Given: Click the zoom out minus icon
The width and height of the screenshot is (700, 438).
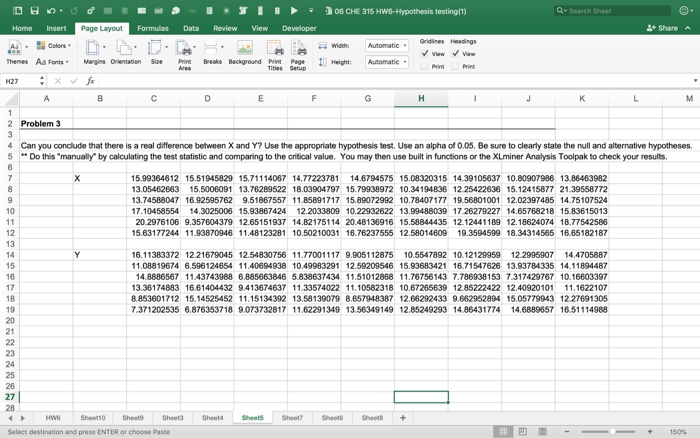Looking at the screenshot, I should click(x=567, y=431).
